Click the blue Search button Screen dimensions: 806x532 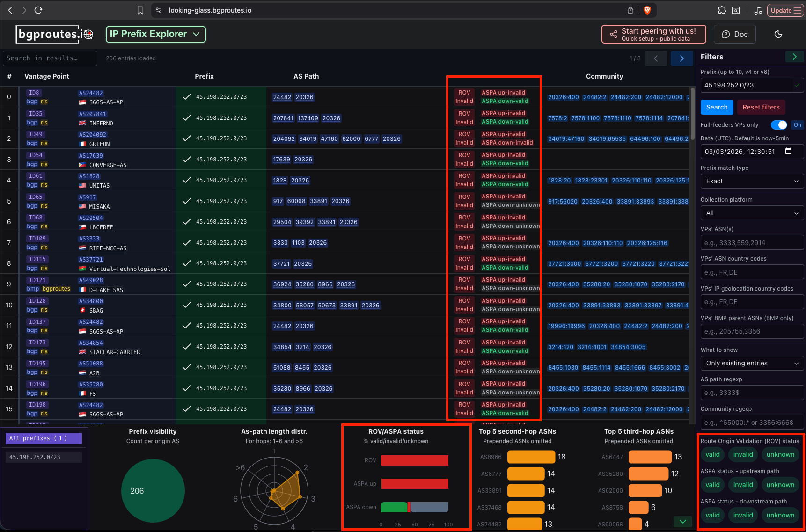click(x=717, y=107)
